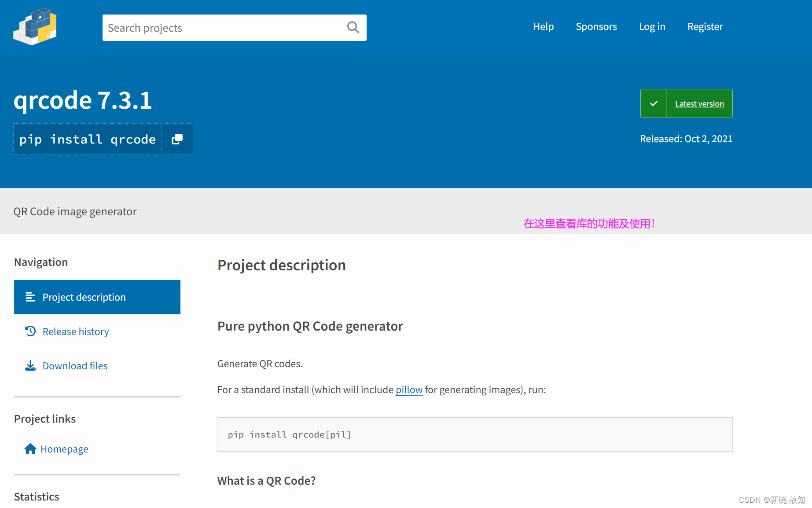Open the Sponsors page
Viewport: 812px width, 508px height.
click(596, 26)
